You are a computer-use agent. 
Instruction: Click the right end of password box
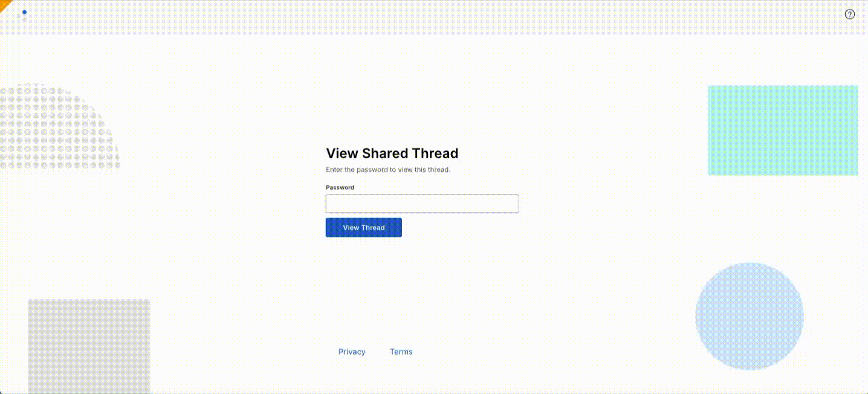point(511,204)
